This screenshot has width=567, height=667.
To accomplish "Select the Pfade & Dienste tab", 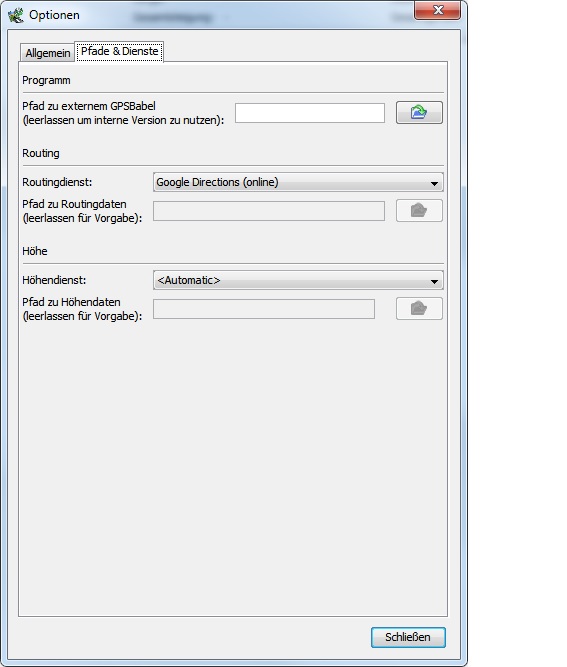I will coord(120,51).
